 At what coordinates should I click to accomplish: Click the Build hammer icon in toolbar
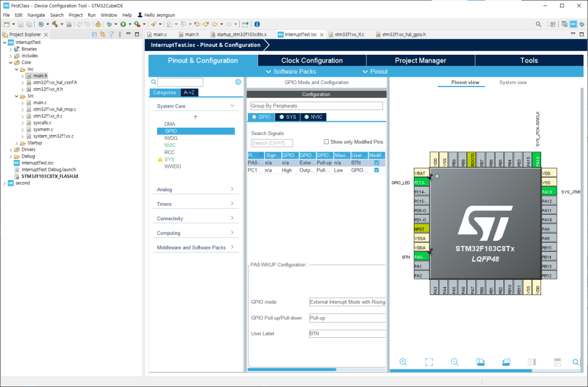coord(55,24)
